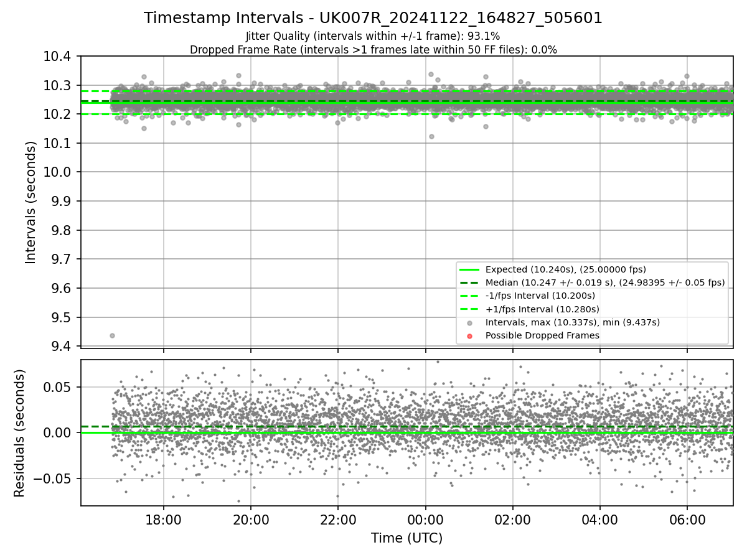Click the 'Expected (10.240s), (25.00000 fps)' legend entry
The width and height of the screenshot is (747, 560).
click(565, 269)
